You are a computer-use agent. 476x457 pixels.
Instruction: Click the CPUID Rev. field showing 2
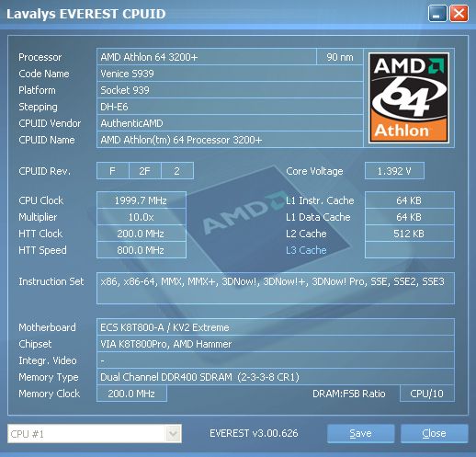tap(177, 171)
